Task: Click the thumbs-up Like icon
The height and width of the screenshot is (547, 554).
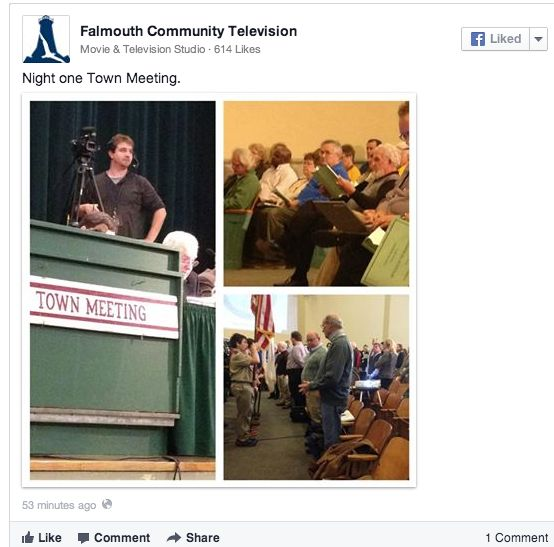Action: 28,538
